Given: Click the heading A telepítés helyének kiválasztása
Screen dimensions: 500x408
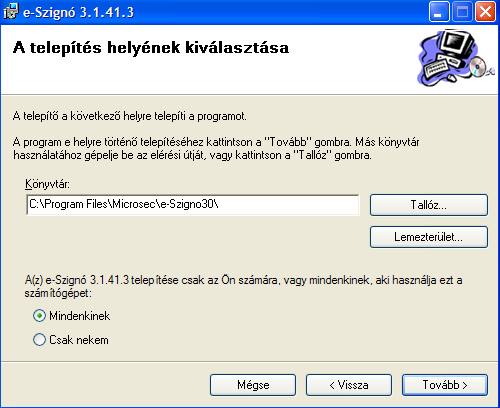Looking at the screenshot, I should click(x=151, y=47).
